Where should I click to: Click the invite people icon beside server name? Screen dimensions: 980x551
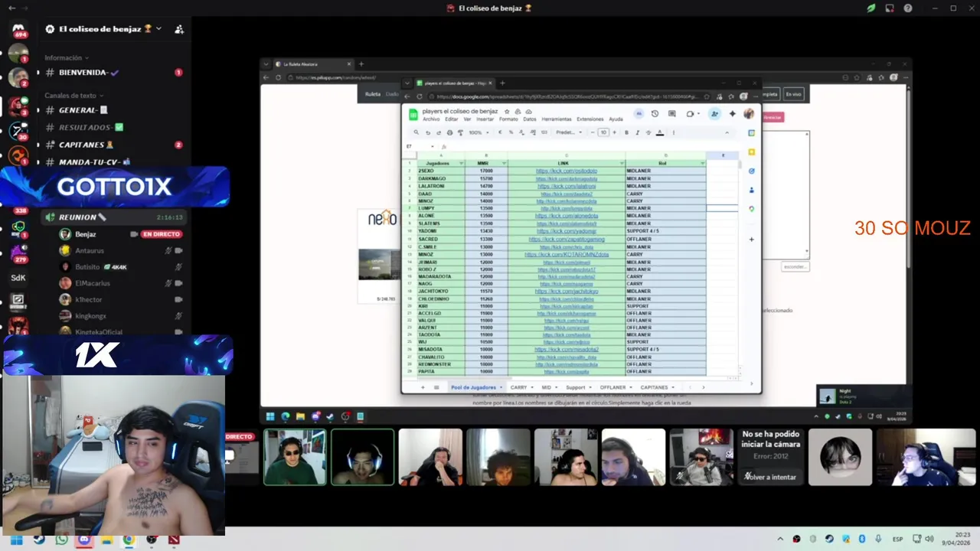(x=179, y=29)
